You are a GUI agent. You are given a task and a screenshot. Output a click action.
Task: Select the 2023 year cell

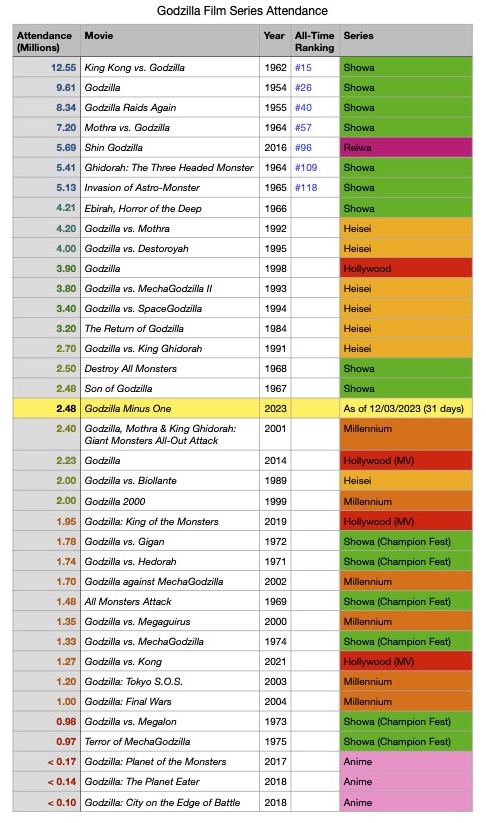coord(275,408)
